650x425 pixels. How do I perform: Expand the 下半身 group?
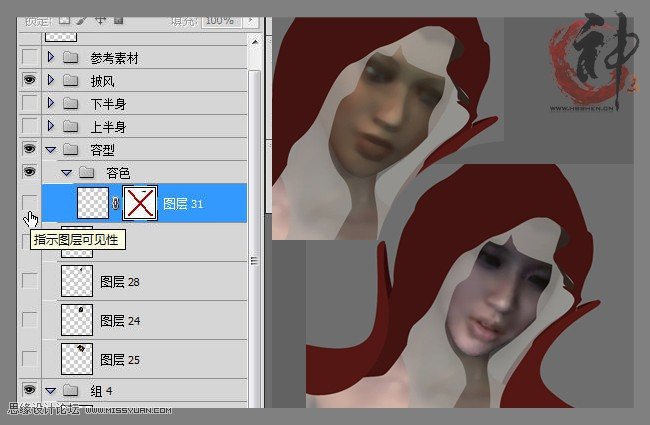click(x=51, y=102)
